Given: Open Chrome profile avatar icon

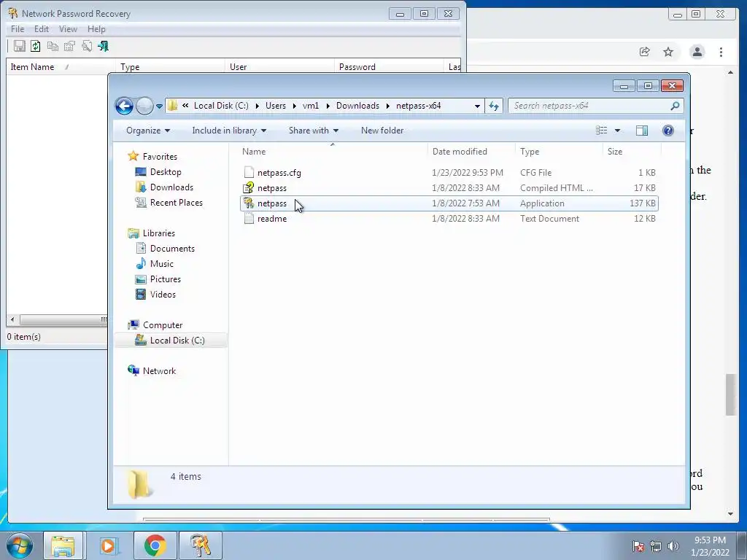Looking at the screenshot, I should [x=697, y=52].
